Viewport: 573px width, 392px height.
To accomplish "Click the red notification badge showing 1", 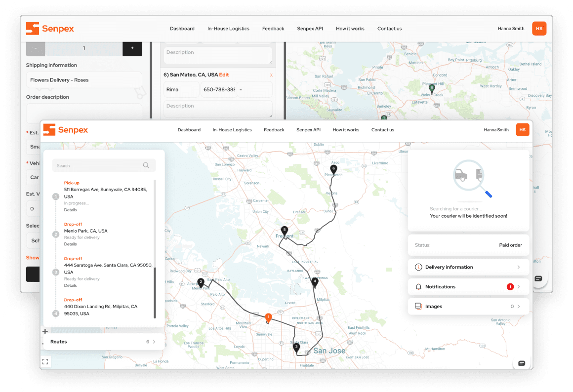I will click(510, 286).
